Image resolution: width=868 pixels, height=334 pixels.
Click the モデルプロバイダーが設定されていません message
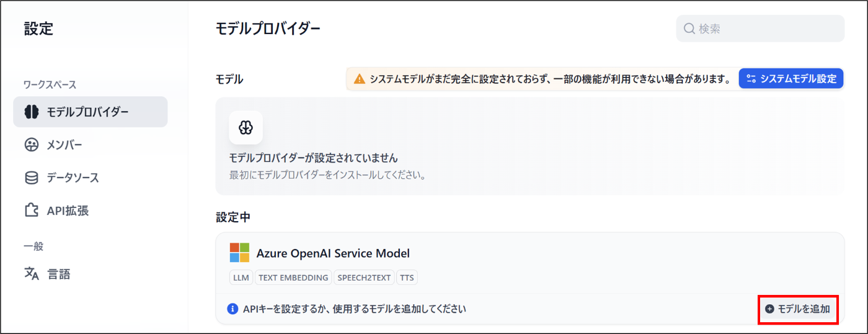click(x=313, y=158)
